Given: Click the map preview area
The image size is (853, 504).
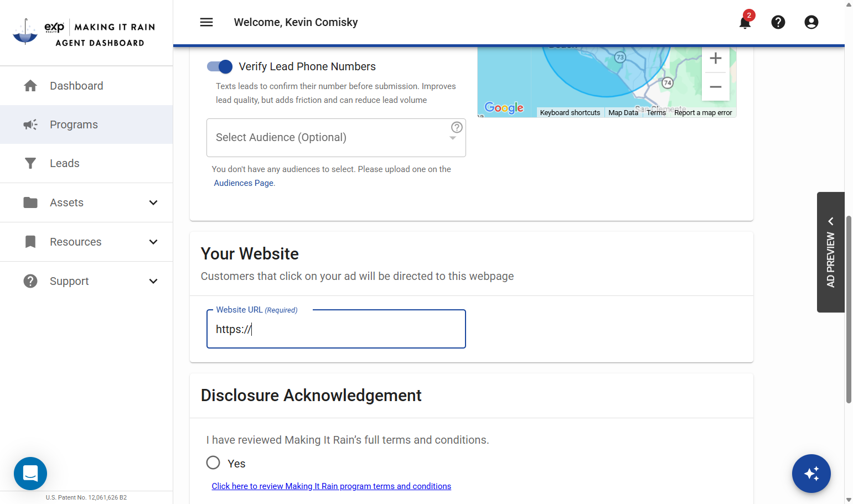Looking at the screenshot, I should (607, 82).
